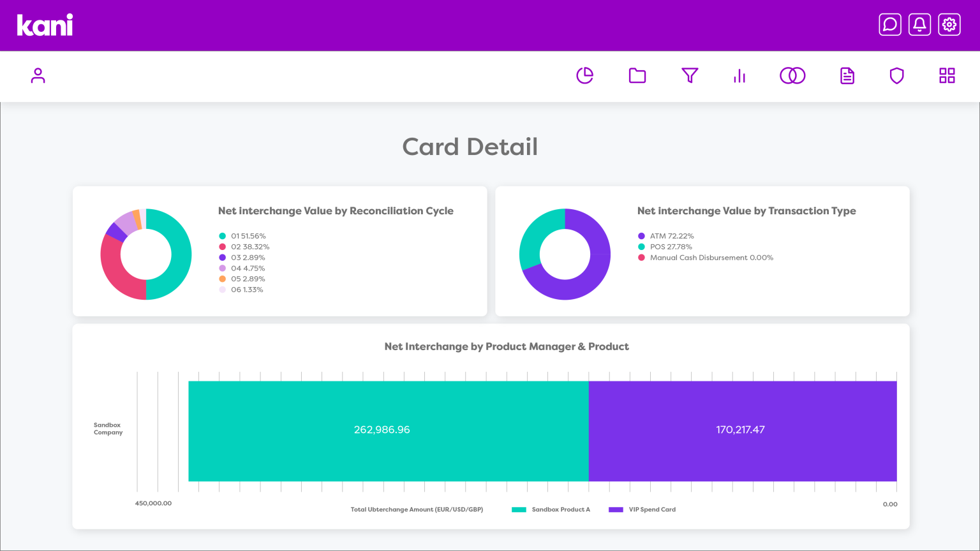Open the document report icon
The image size is (980, 551).
847,76
